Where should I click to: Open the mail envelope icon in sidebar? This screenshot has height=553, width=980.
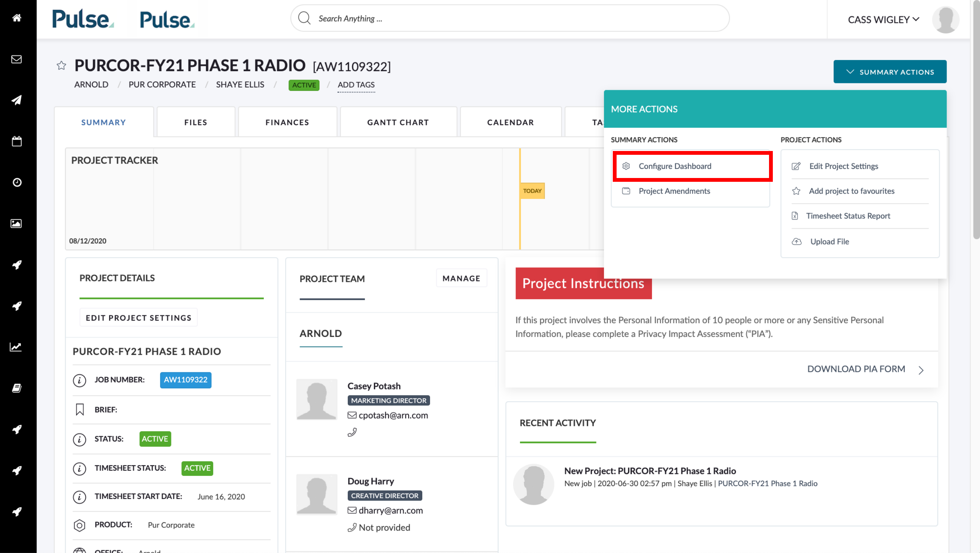[x=16, y=59]
